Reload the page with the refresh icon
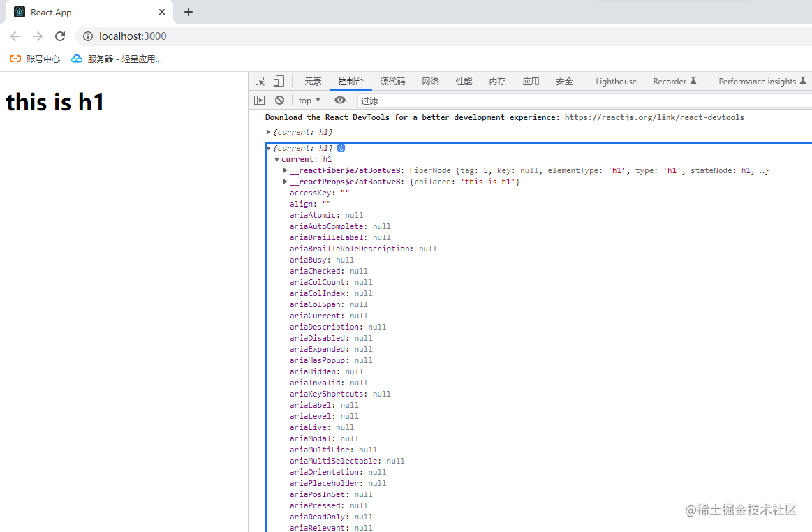Viewport: 812px width, 532px height. 60,36
